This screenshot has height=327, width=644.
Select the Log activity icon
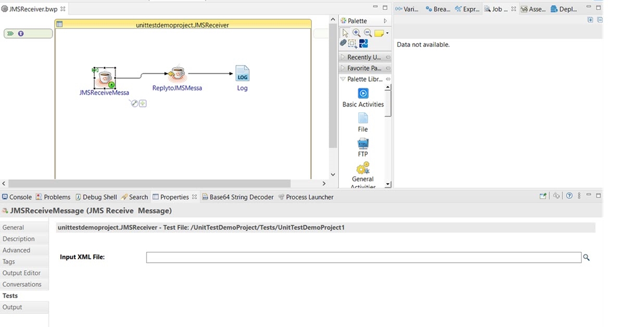(x=242, y=73)
